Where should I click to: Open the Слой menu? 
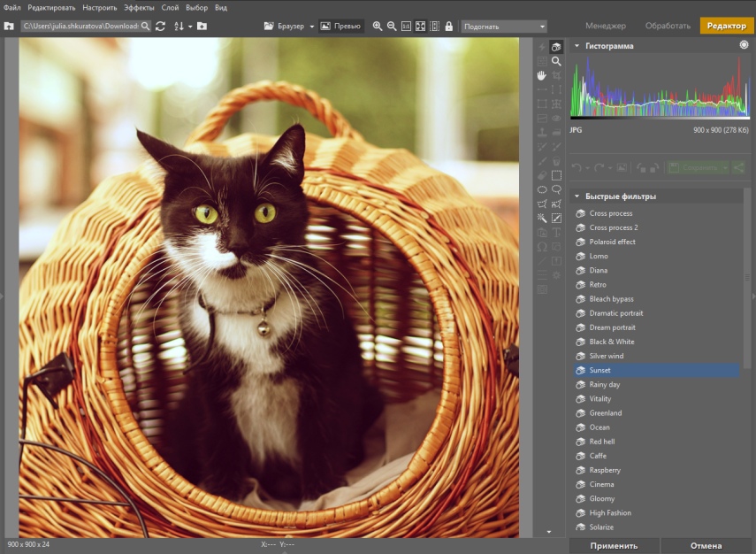(x=170, y=8)
